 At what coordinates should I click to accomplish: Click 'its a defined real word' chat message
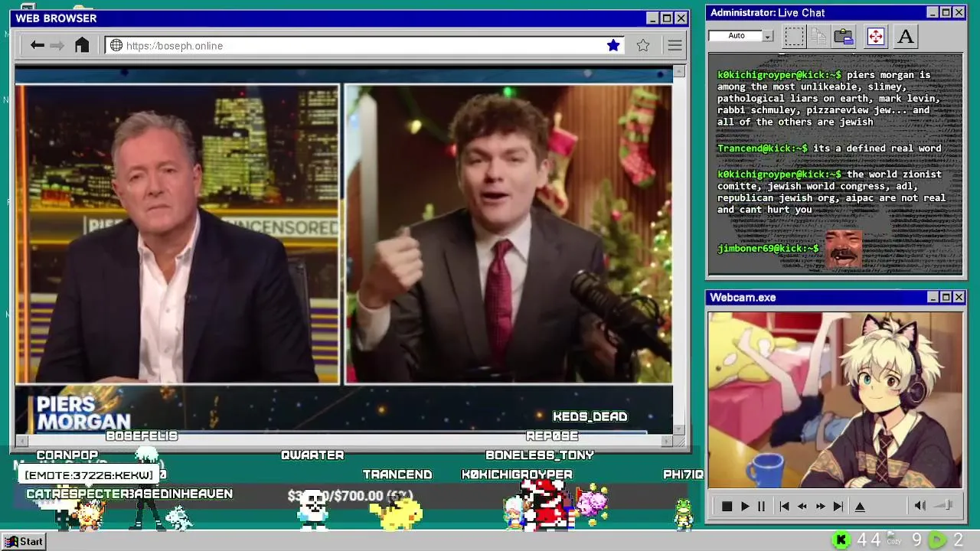(877, 148)
